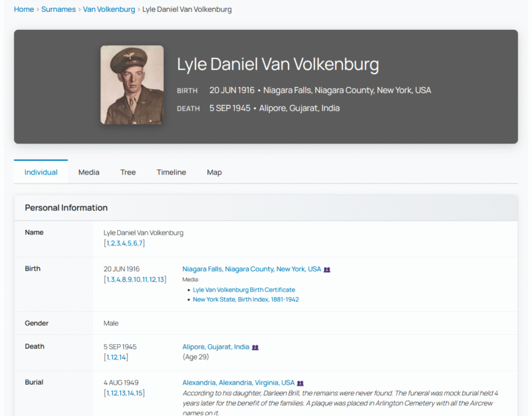The height and width of the screenshot is (416, 532).
Task: Select the Individual tab
Action: (x=41, y=172)
